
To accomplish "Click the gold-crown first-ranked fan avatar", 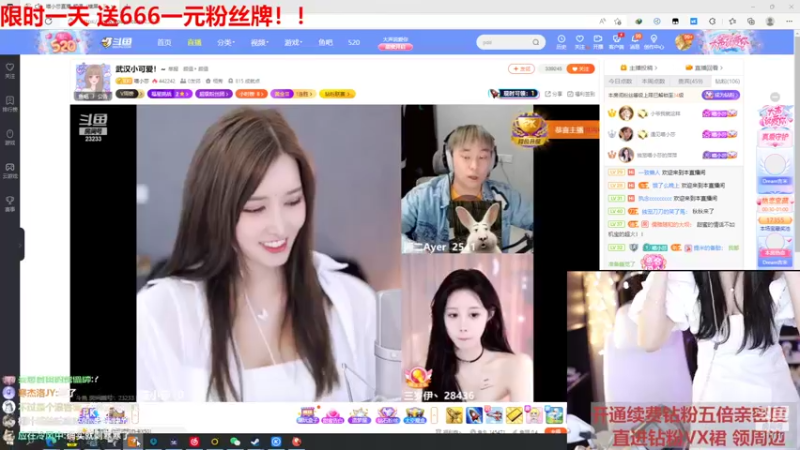I will (x=626, y=113).
